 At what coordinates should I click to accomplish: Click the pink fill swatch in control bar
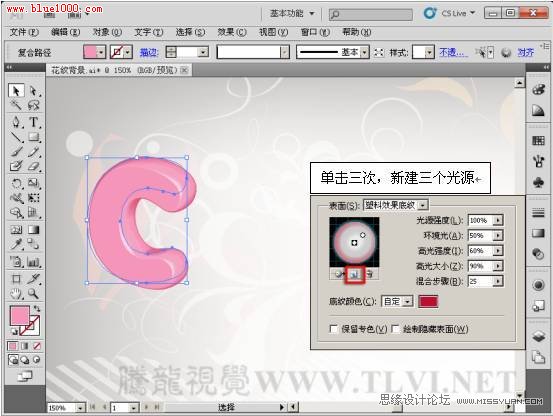(90, 52)
